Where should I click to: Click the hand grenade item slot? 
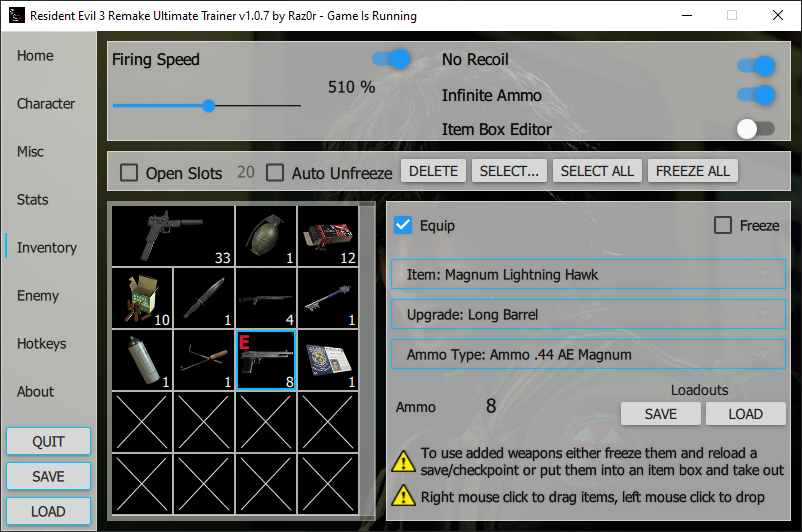click(265, 236)
